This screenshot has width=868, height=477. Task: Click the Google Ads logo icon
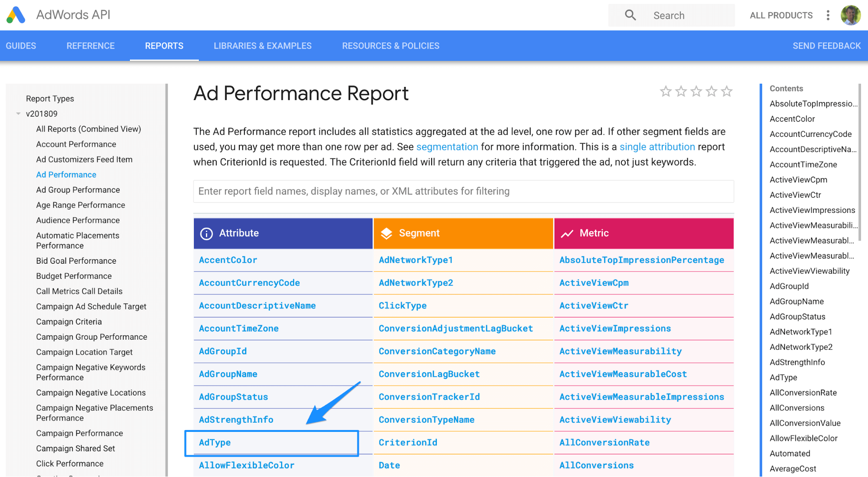16,15
